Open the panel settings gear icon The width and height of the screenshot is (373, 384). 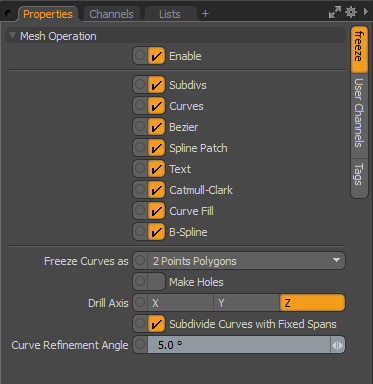[x=351, y=13]
